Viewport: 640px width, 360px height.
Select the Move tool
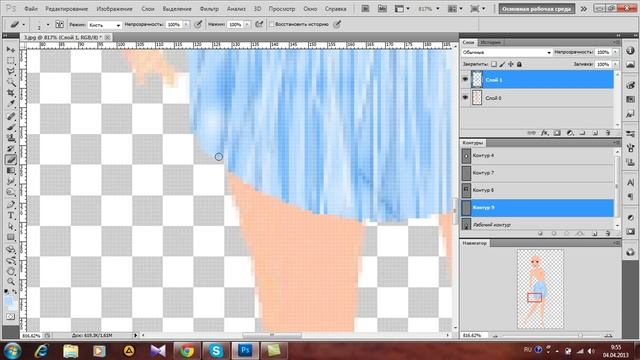click(11, 50)
